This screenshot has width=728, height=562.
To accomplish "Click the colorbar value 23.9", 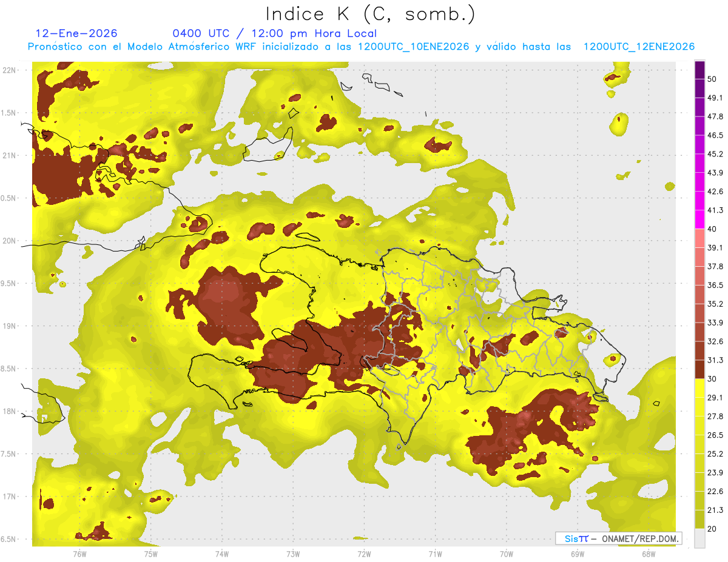I will [715, 473].
